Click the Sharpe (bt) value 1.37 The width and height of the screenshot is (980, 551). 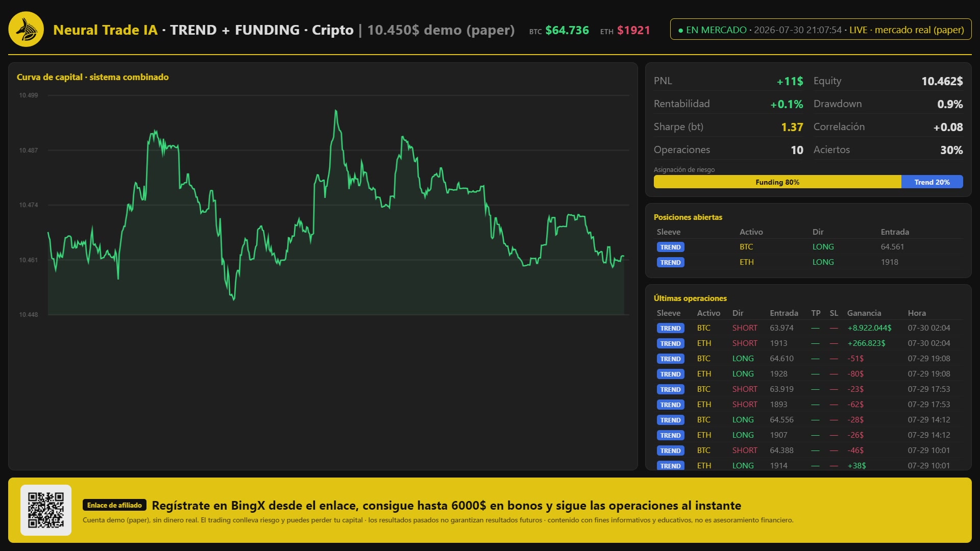coord(792,127)
